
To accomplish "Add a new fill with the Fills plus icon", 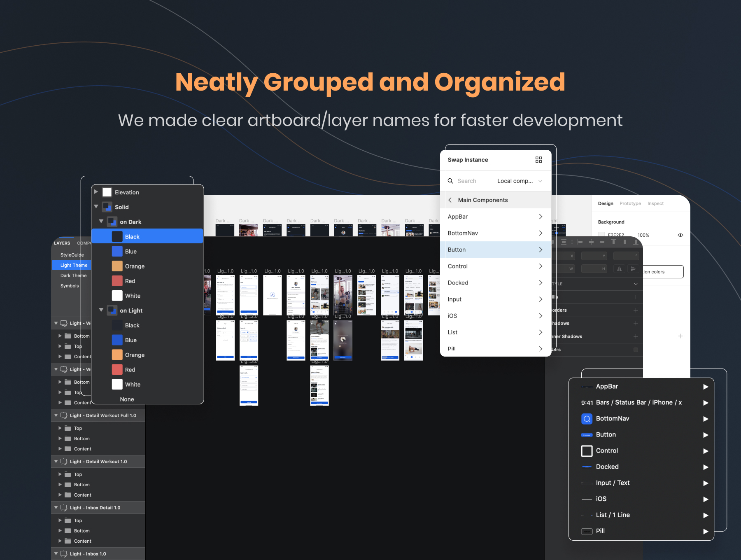I will click(636, 297).
